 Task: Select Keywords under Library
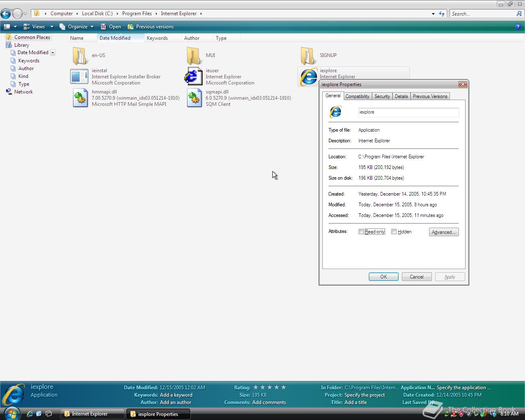29,61
